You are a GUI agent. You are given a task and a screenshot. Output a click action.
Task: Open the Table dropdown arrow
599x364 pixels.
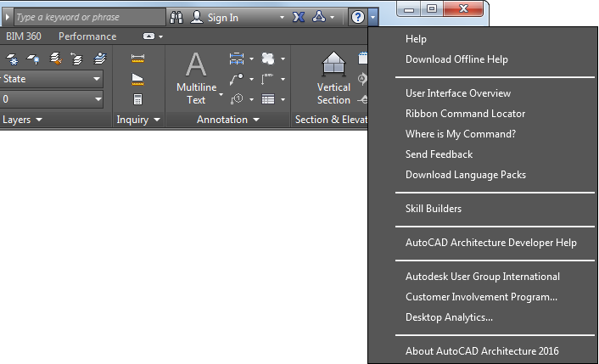pos(283,99)
